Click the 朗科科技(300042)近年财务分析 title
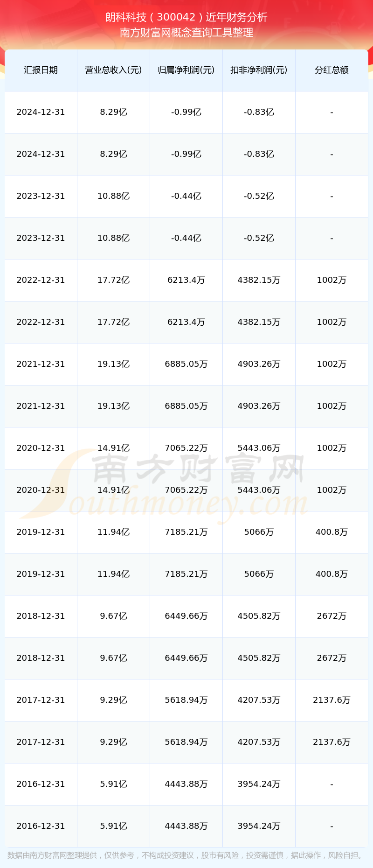Image resolution: width=373 pixels, height=868 pixels. tap(186, 17)
